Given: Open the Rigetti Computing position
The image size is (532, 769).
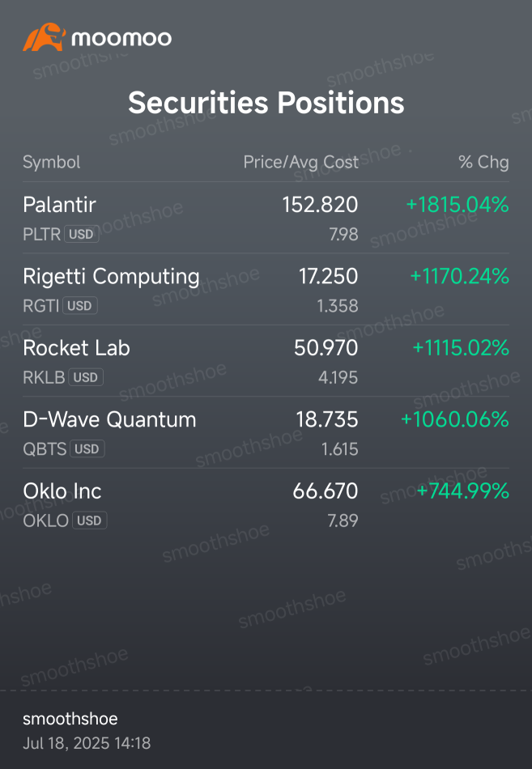Looking at the screenshot, I should [266, 289].
